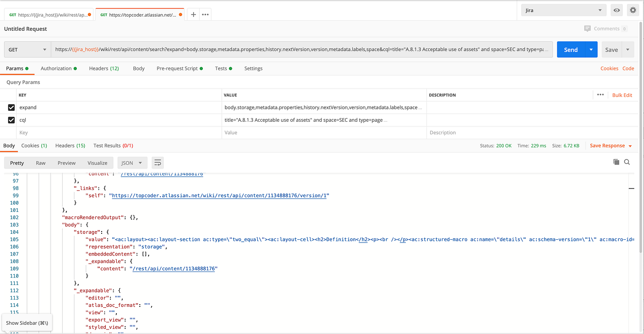The image size is (644, 334).
Task: Open a new request tab with plus icon
Action: point(193,14)
